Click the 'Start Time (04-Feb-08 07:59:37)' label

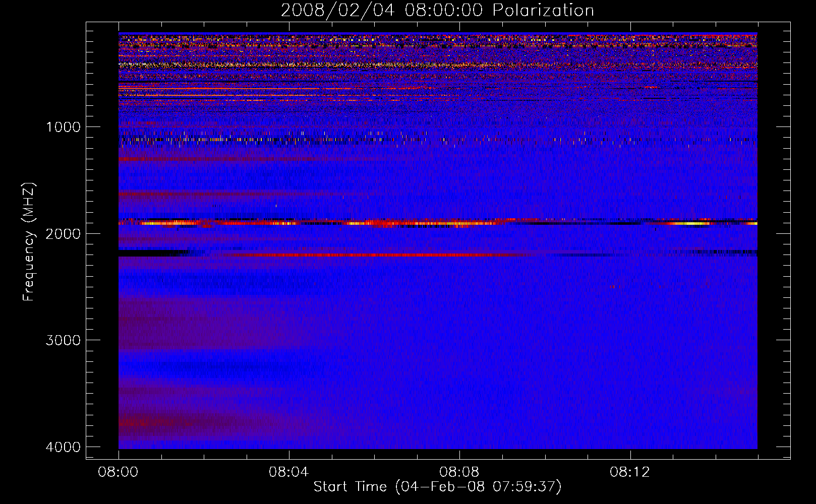[437, 487]
